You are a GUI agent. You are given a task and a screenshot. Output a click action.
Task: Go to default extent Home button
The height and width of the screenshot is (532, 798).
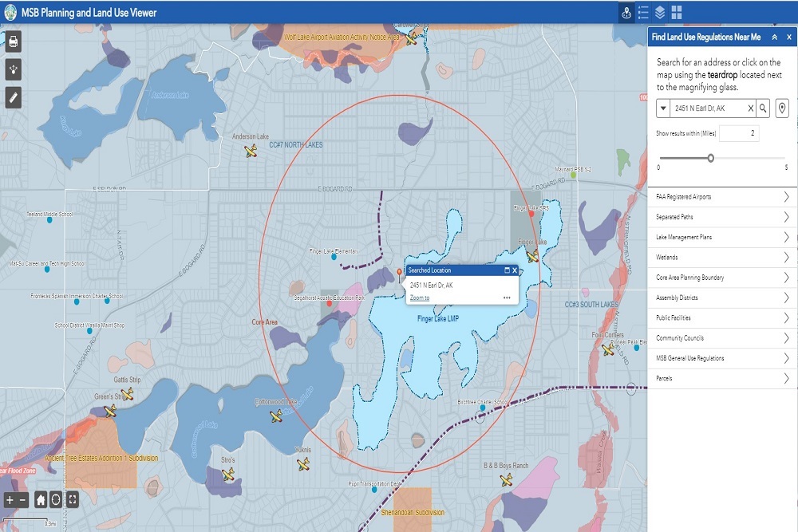pos(41,500)
